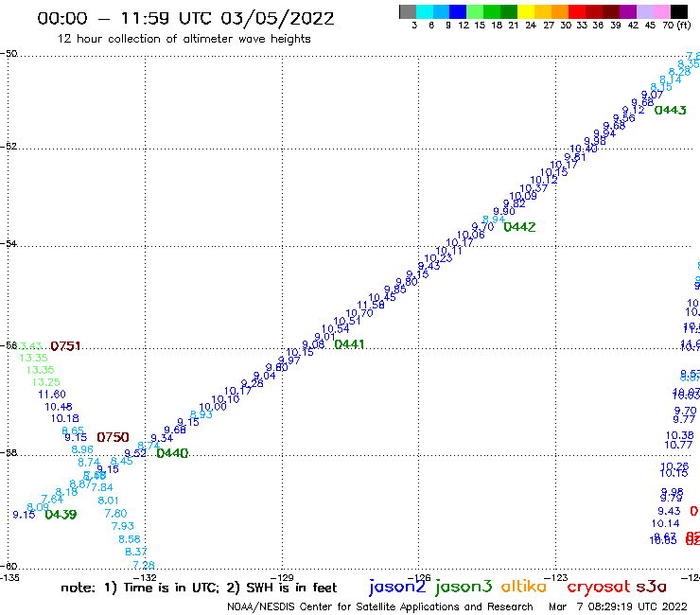The image size is (700, 615).
Task: Click the 0440 time marker
Action: pyautogui.click(x=172, y=453)
